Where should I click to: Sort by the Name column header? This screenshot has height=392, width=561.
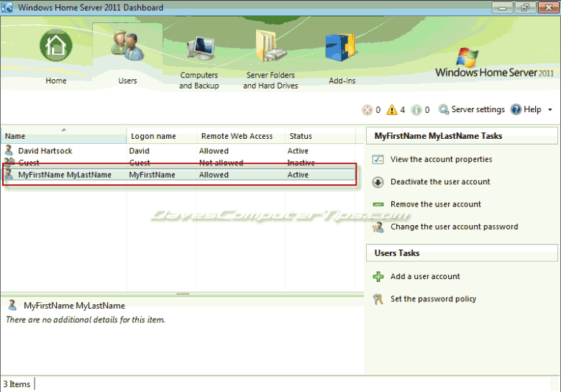coord(63,136)
